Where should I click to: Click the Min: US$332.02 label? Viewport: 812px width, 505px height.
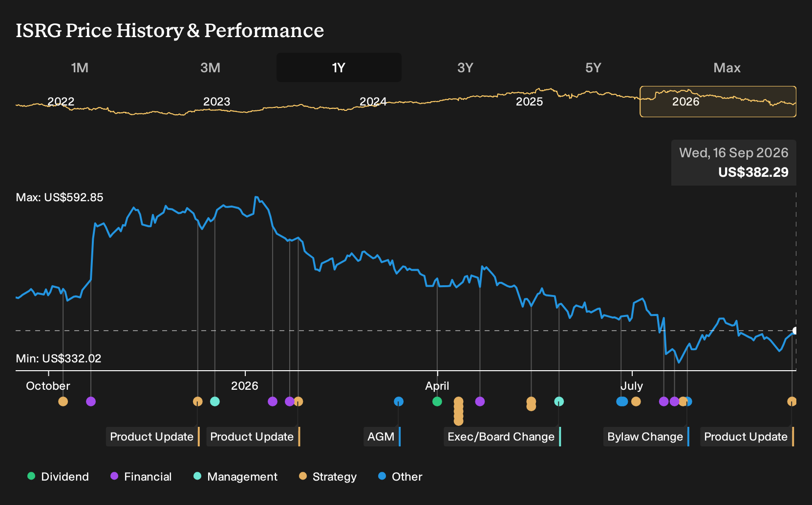tap(59, 358)
